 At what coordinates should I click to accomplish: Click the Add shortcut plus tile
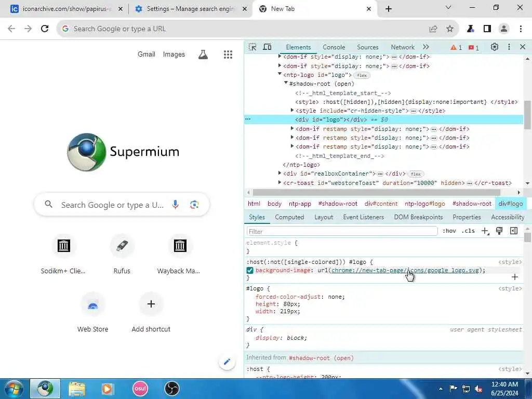coord(151,312)
